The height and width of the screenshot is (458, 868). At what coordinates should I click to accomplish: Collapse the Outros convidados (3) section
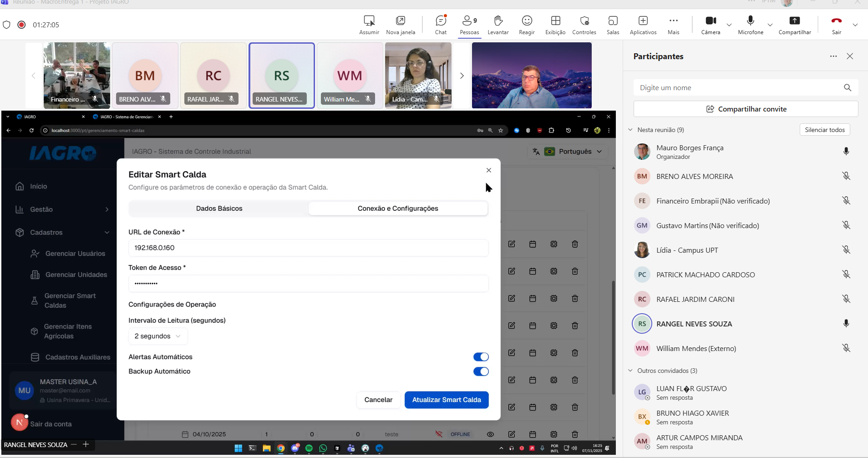(630, 371)
